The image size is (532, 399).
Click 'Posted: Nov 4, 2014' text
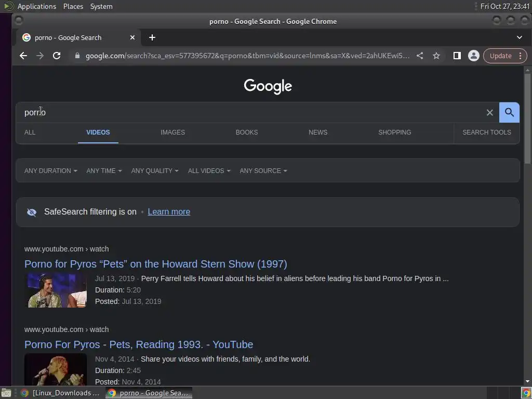coord(128,382)
